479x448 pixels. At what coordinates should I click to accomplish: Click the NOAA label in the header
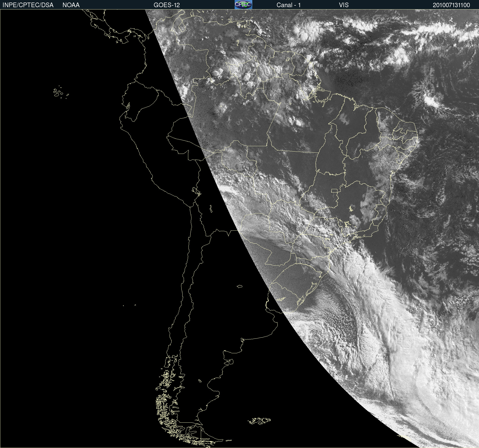tap(71, 5)
